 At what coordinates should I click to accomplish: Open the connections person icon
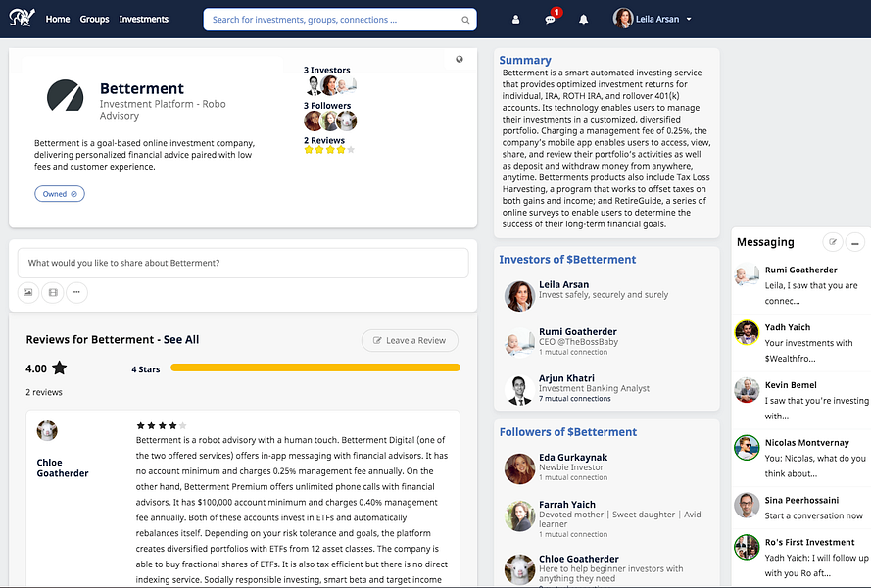(515, 20)
